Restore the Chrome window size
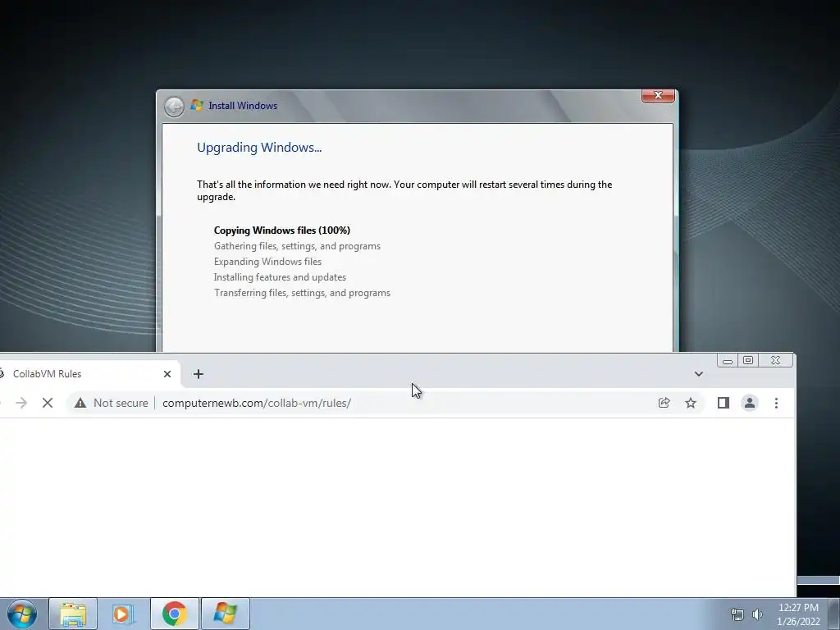The image size is (840, 630). (748, 361)
